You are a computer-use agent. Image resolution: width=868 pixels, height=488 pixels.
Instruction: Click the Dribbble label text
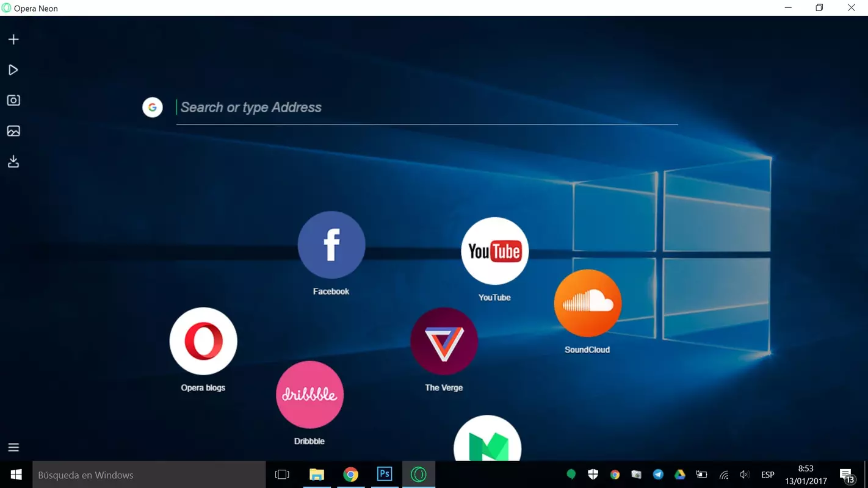pyautogui.click(x=309, y=442)
